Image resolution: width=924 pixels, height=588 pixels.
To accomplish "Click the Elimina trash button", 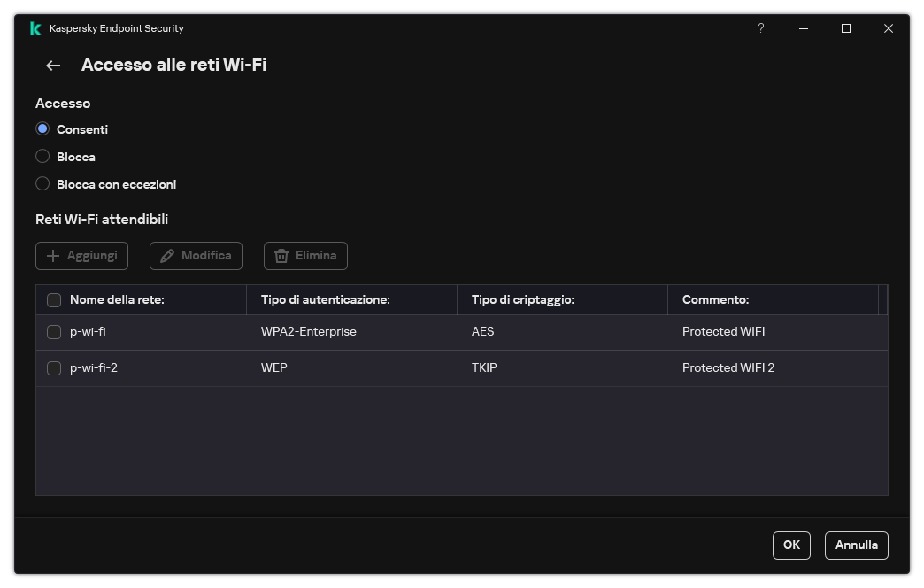I will pos(305,256).
